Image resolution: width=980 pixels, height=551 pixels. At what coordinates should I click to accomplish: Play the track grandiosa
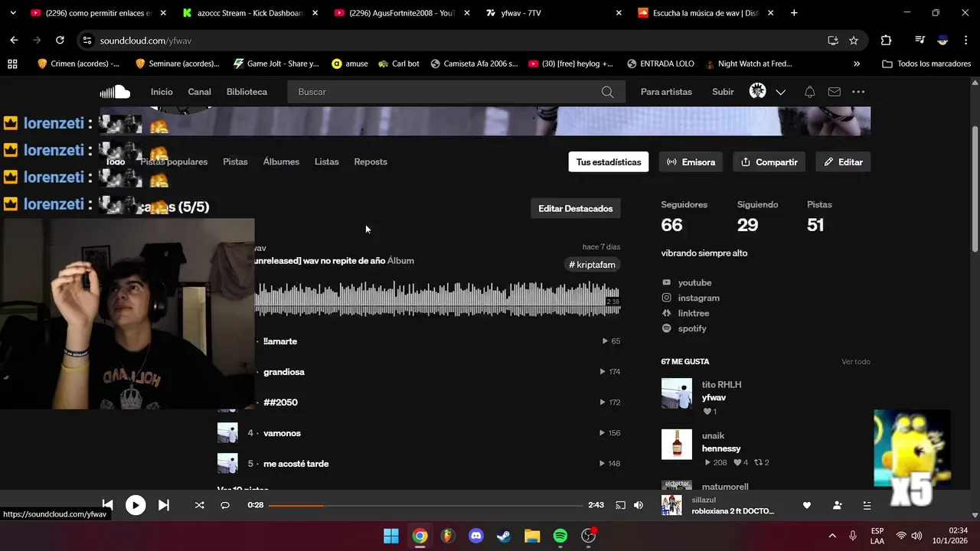click(284, 372)
